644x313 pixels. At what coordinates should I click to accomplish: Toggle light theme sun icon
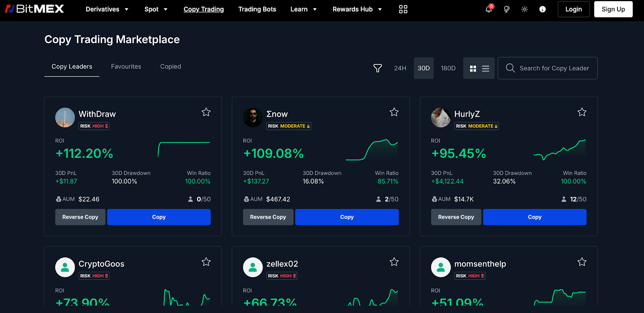tap(524, 9)
